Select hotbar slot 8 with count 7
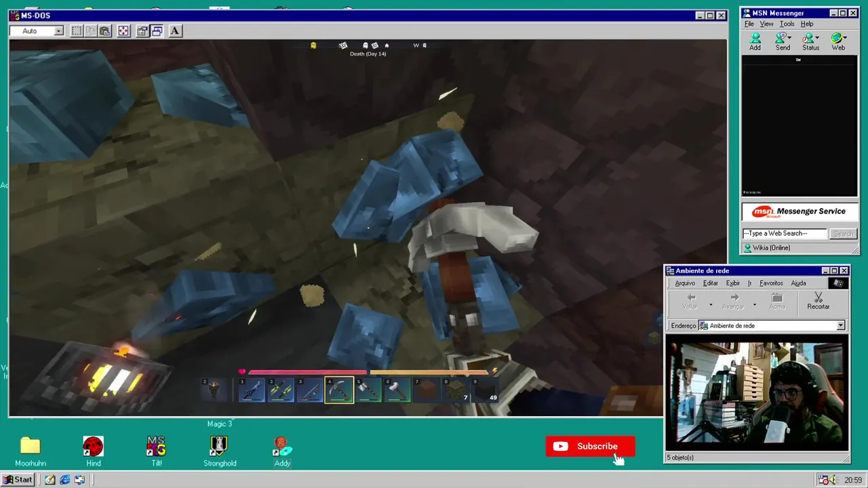 (456, 390)
